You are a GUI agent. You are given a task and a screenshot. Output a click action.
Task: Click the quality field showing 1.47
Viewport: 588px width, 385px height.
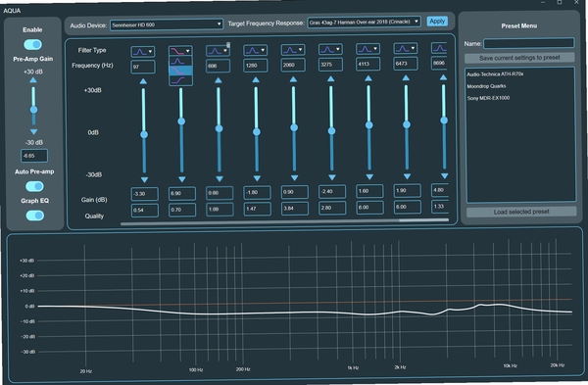pyautogui.click(x=257, y=209)
